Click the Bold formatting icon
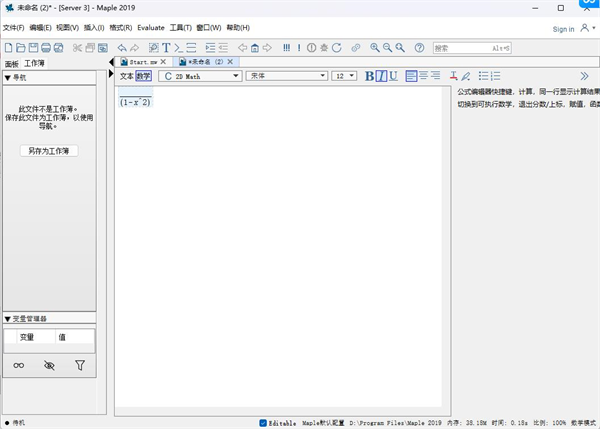This screenshot has width=600, height=429. 370,76
